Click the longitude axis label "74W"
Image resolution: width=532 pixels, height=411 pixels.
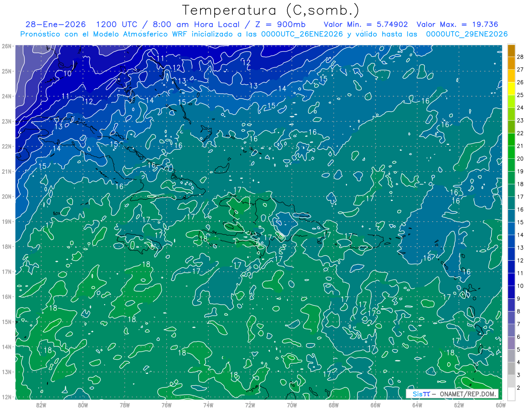208,405
